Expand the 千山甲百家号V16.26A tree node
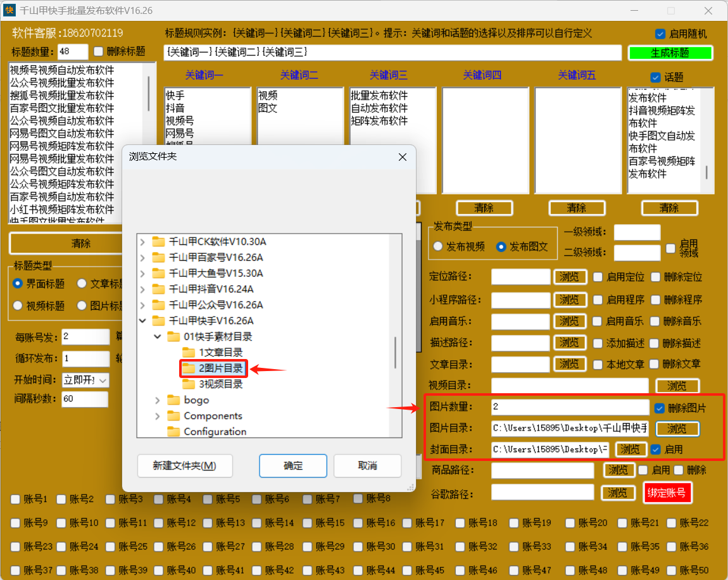 point(142,257)
